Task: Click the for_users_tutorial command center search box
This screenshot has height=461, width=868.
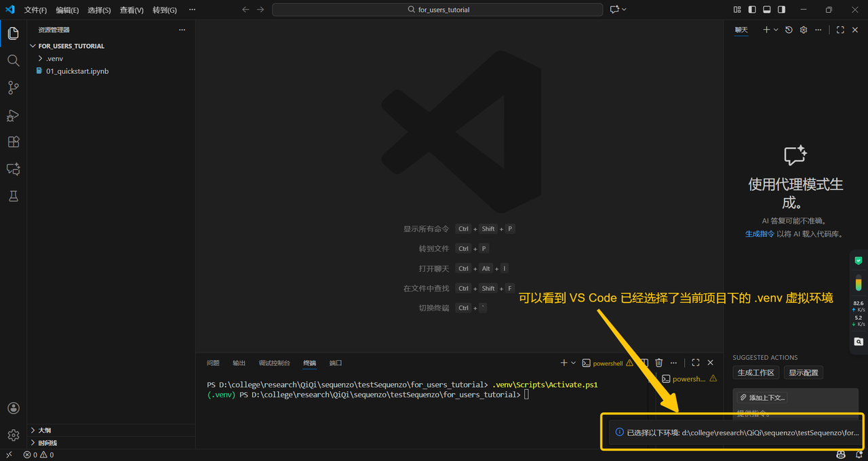Action: point(437,9)
